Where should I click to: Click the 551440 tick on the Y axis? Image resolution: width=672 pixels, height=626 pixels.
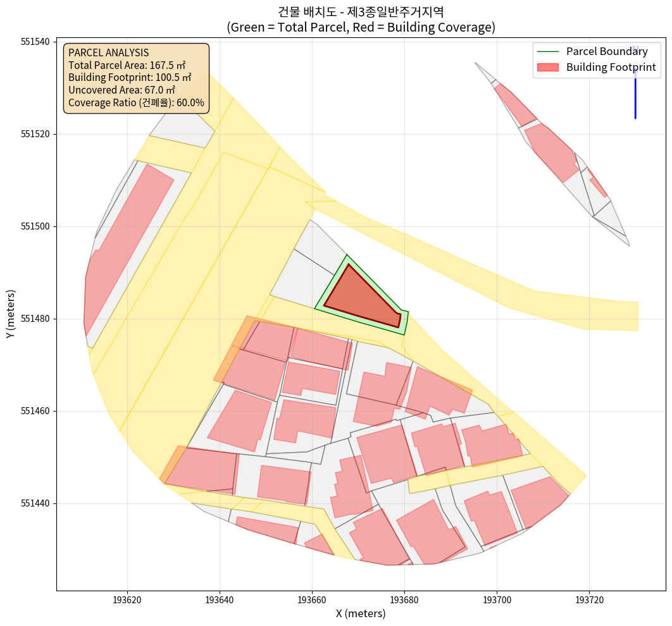[x=35, y=503]
